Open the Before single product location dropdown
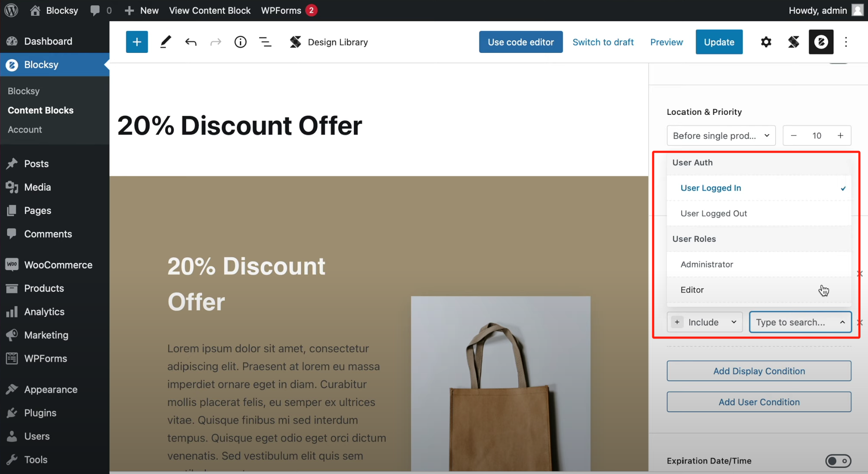 (721, 135)
